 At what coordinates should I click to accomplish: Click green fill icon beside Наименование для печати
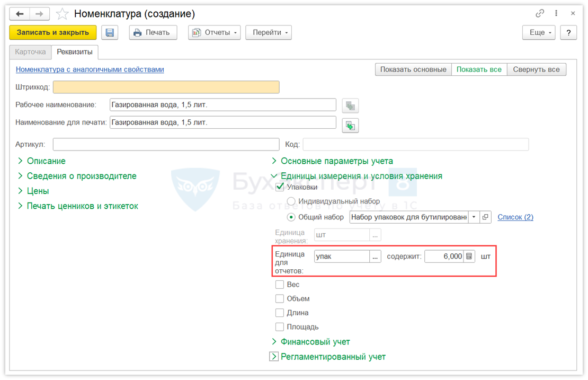350,126
